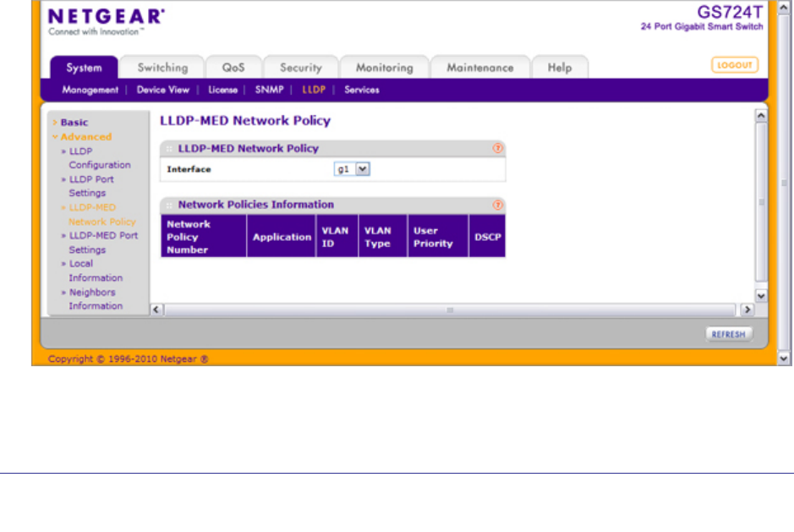Open the Management submenu

(x=90, y=90)
